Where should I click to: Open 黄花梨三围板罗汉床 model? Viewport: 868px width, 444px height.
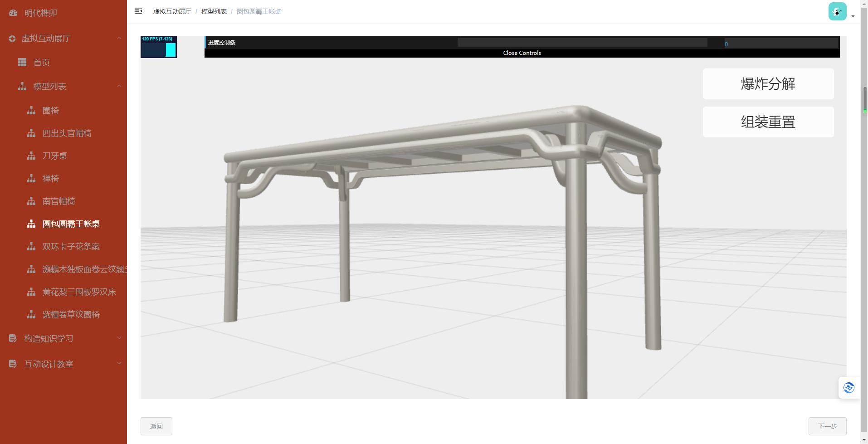[79, 292]
